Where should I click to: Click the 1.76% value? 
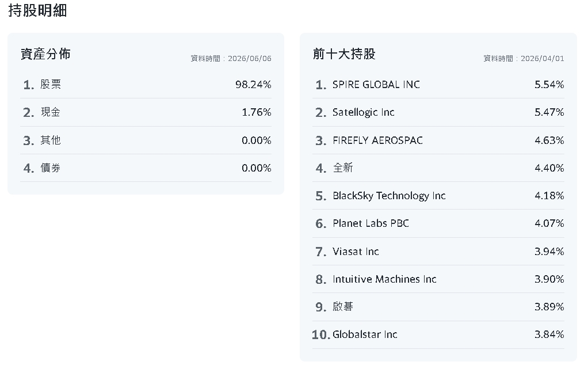(257, 112)
